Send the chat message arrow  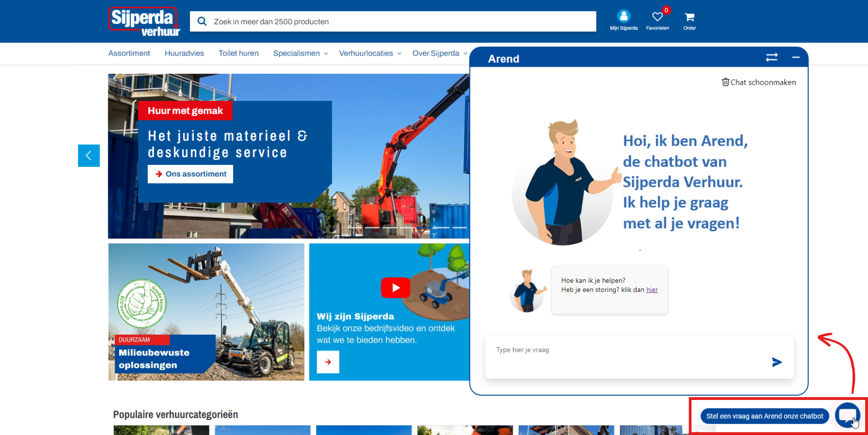pyautogui.click(x=777, y=362)
